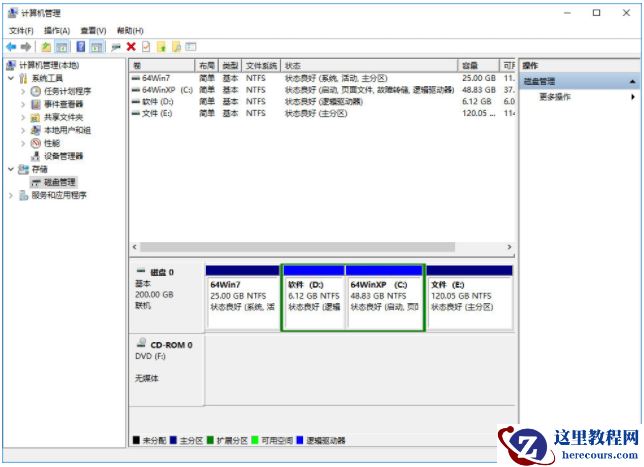Click the 本地用户和组 icon
644x467 pixels.
(x=36, y=130)
